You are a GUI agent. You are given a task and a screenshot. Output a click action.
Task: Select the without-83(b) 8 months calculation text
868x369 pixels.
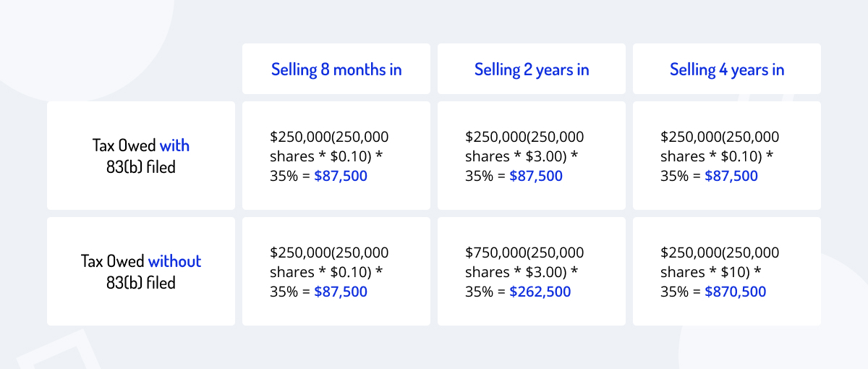[329, 272]
